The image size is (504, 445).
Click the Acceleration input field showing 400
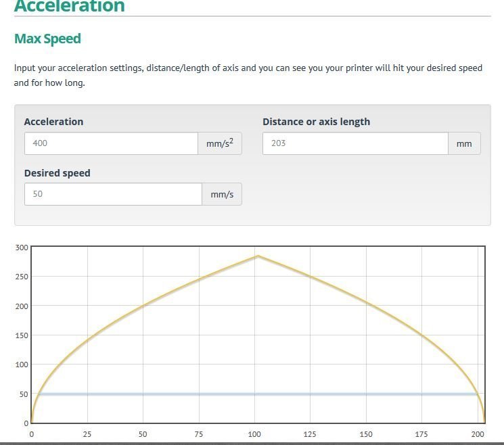click(x=111, y=143)
